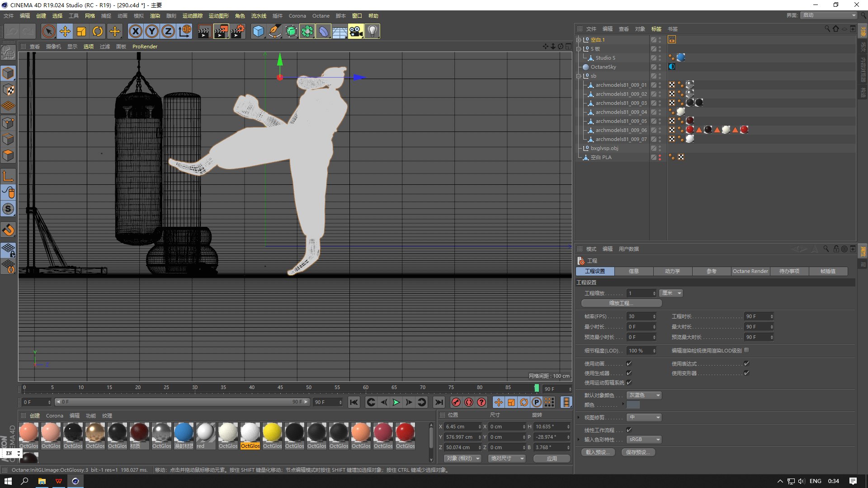
Task: Open the 渲染 menu
Action: (x=155, y=16)
